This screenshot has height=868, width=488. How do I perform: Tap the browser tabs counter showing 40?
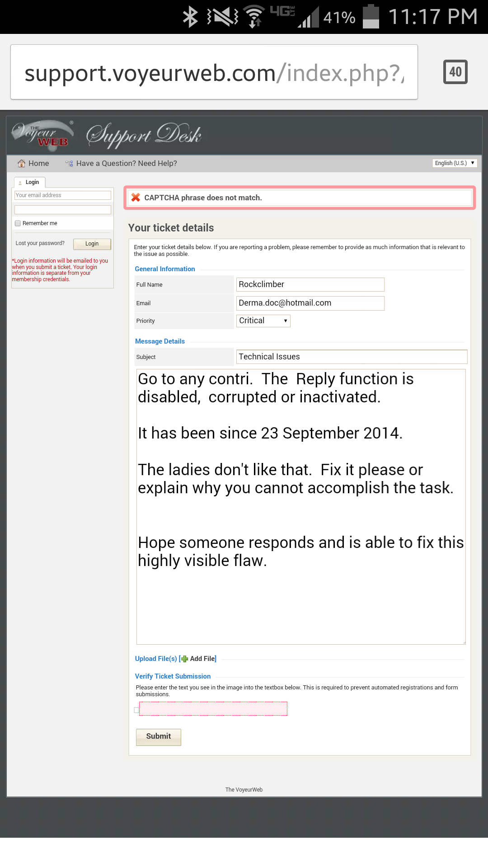[x=455, y=72]
